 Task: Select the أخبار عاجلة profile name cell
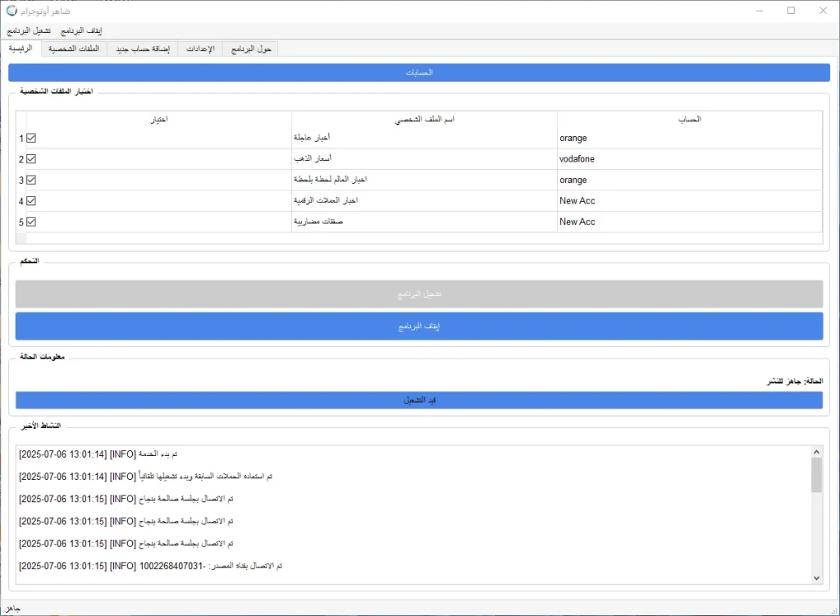click(424, 138)
